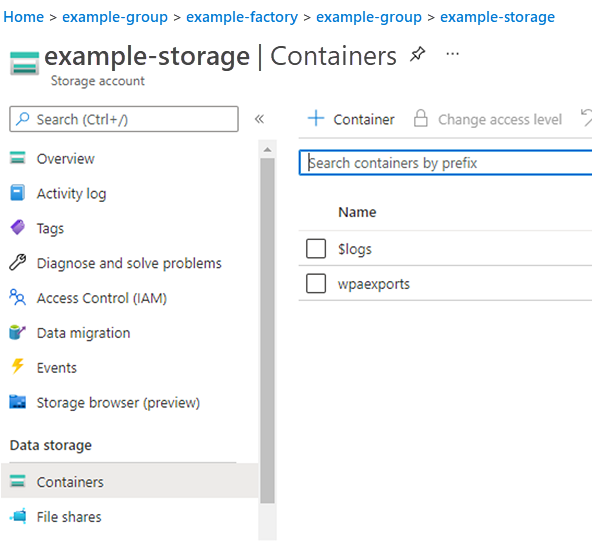Click the Container add button label
The height and width of the screenshot is (543, 592).
[364, 119]
